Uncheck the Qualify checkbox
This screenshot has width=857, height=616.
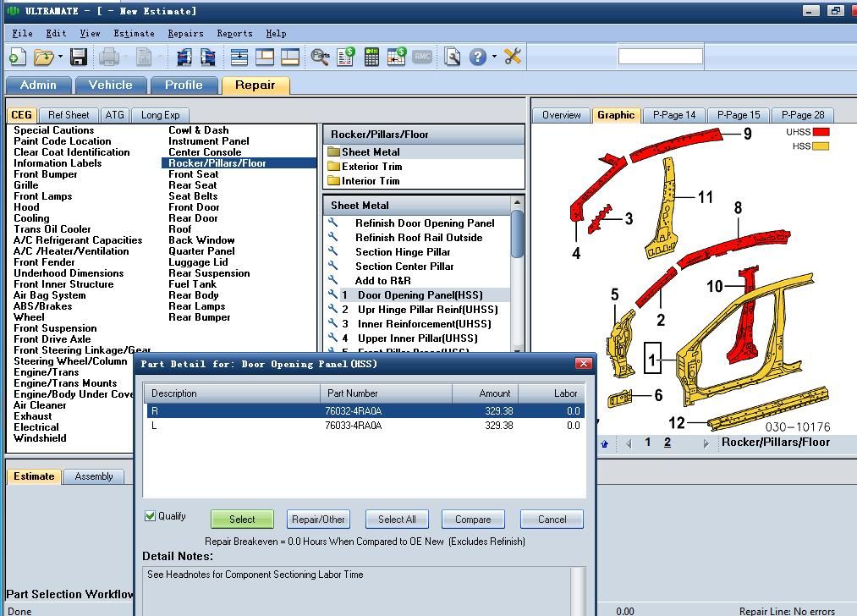(151, 516)
